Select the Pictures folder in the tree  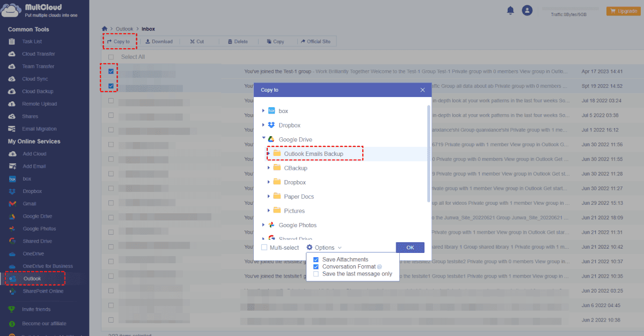294,211
